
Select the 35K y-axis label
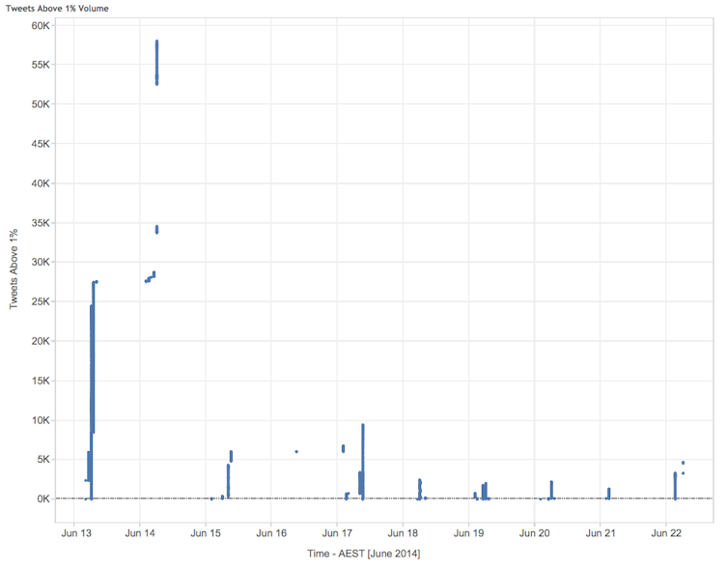click(x=41, y=223)
